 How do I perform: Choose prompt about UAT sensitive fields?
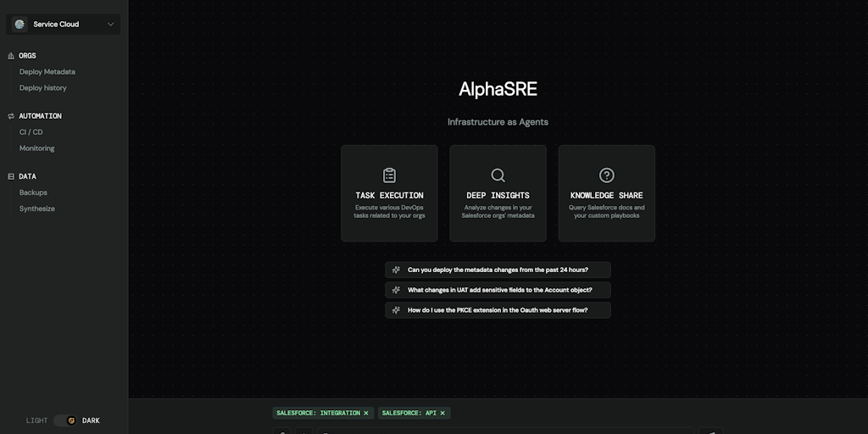498,290
